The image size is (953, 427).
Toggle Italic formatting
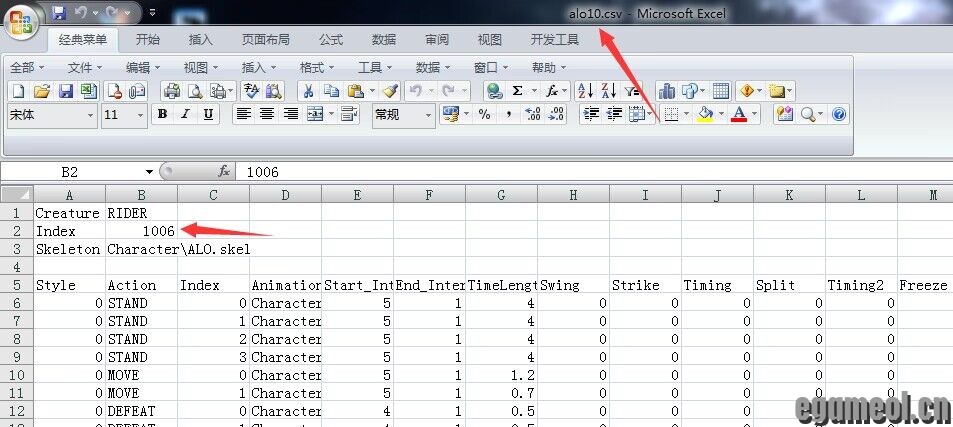coord(185,115)
